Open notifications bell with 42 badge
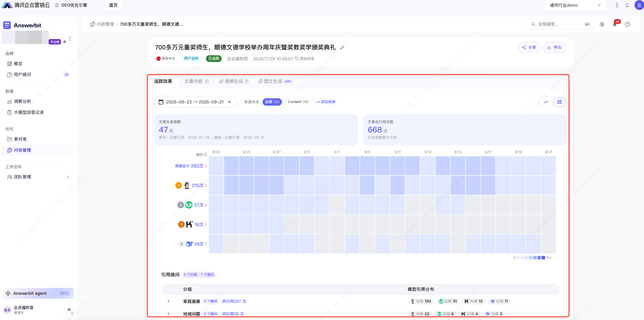644x320 pixels. coord(615,24)
